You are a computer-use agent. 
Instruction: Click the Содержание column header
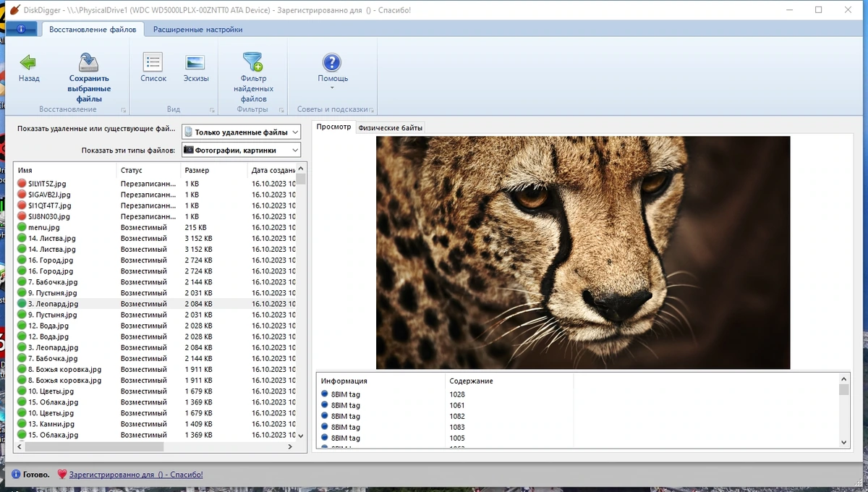[x=509, y=381]
